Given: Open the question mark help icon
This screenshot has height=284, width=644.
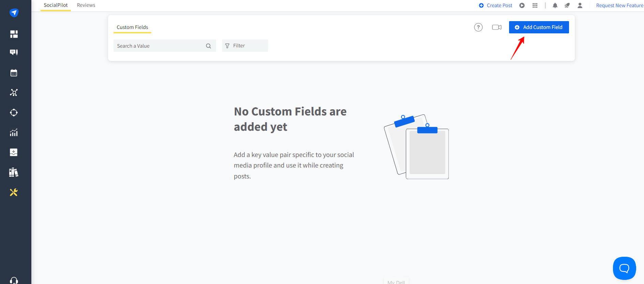Looking at the screenshot, I should (478, 27).
